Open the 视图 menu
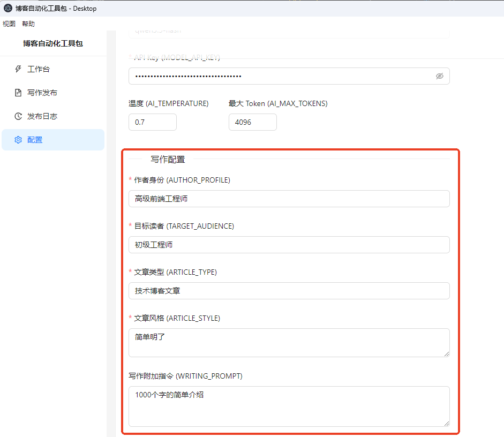Viewport: 504px width, 437px height. click(x=9, y=24)
